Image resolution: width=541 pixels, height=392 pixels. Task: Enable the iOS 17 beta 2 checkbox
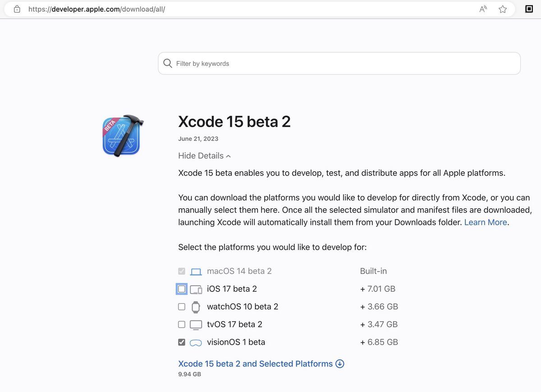coord(181,289)
